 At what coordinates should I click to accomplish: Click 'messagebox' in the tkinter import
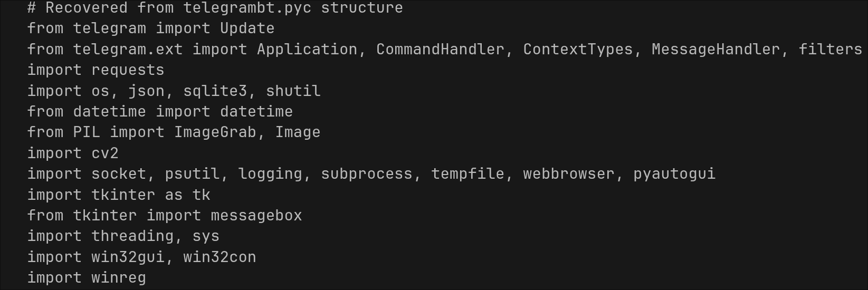256,216
